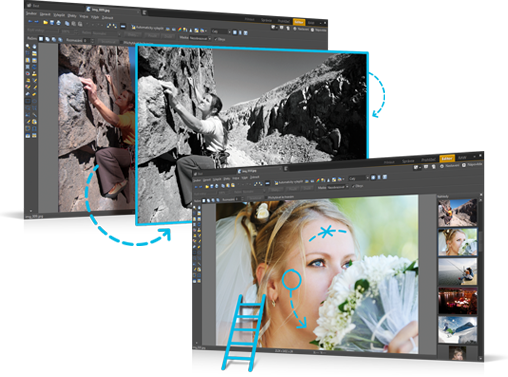Image resolution: width=508 pixels, height=377 pixels.
Task: Open the Upravit menu in the back window
Action: pyautogui.click(x=45, y=14)
